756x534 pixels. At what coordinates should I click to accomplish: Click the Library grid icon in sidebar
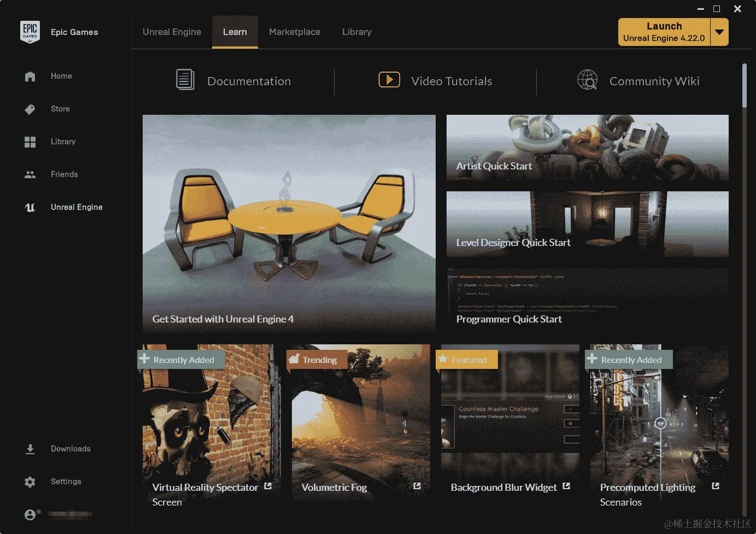pos(30,142)
